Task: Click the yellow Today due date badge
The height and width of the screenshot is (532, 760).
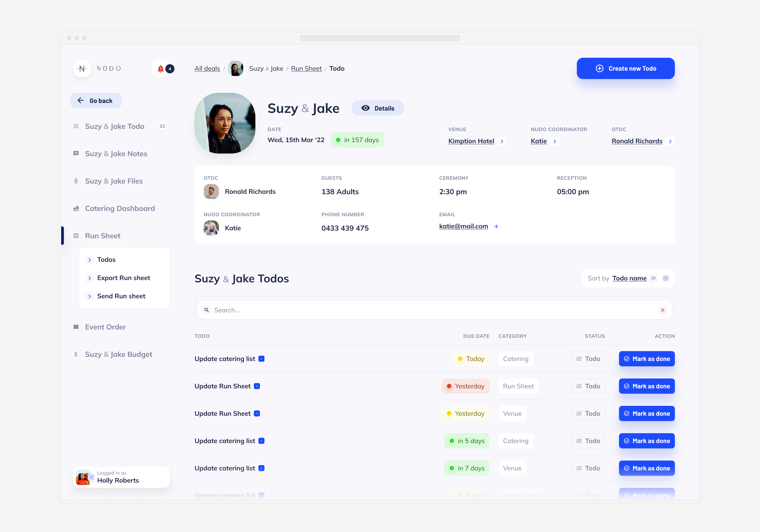Action: (x=471, y=359)
